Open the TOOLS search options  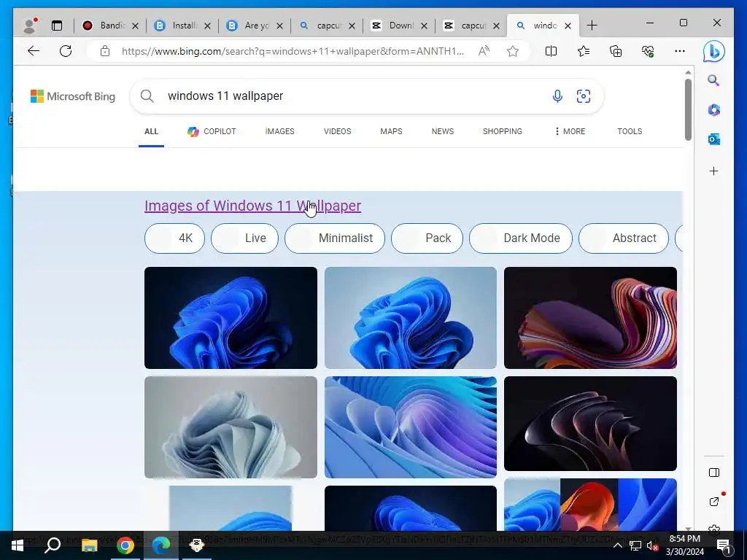(x=630, y=131)
